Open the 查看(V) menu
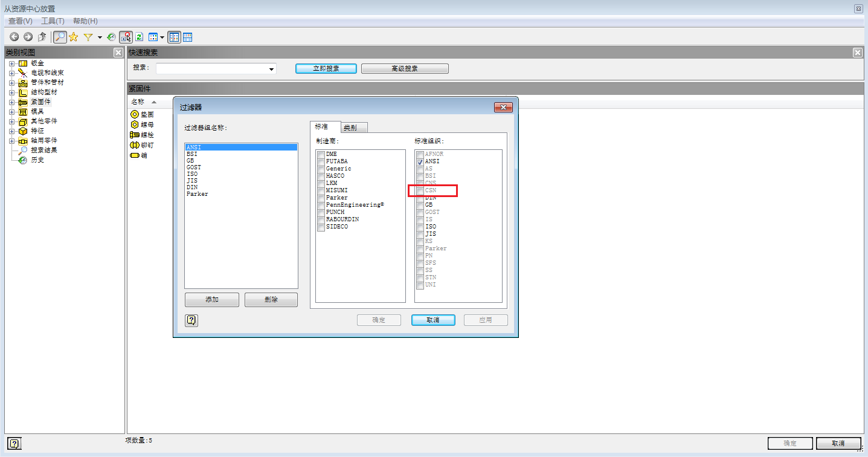The height and width of the screenshot is (457, 868). coord(20,21)
